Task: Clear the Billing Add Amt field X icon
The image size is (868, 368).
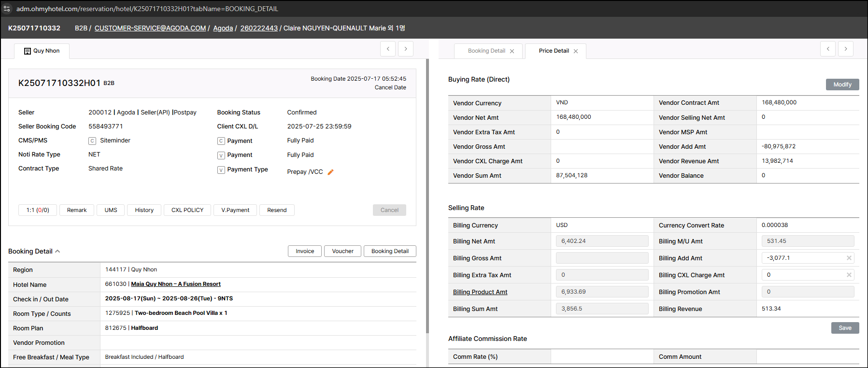Action: (x=849, y=258)
